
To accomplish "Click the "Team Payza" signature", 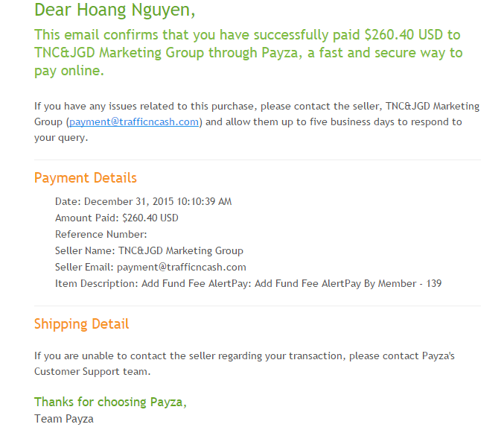I will tap(64, 419).
